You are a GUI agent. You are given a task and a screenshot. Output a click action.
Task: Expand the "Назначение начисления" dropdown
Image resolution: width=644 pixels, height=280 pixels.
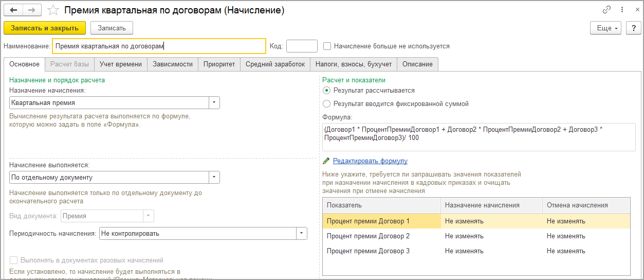pos(214,103)
